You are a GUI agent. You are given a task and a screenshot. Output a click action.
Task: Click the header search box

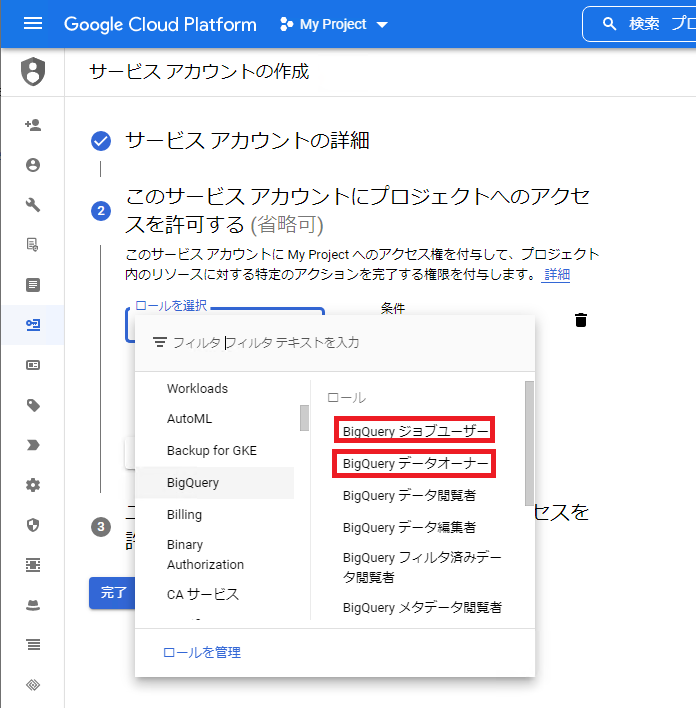tap(640, 24)
